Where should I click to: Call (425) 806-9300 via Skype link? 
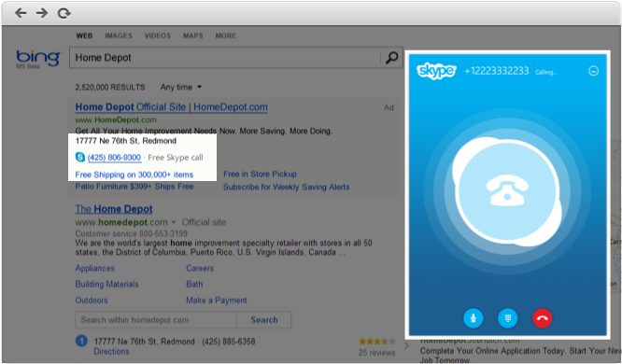114,158
